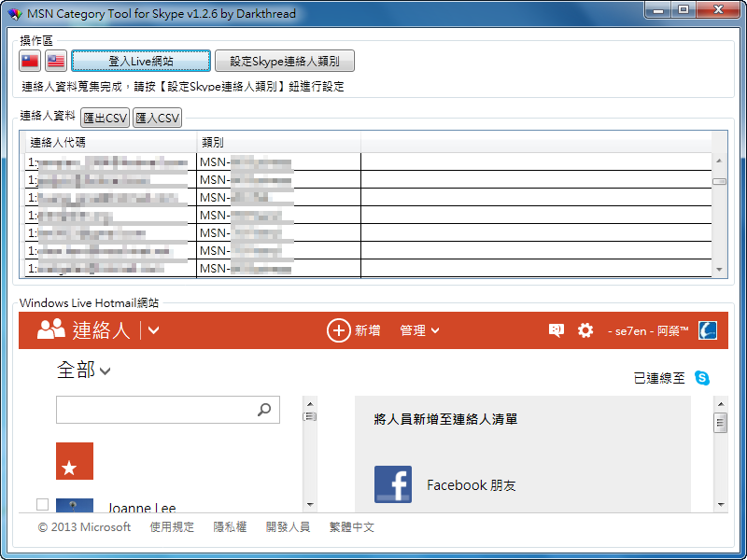Click the Skype icon next to 已連線至
Screen dimensions: 747x560
pos(702,378)
